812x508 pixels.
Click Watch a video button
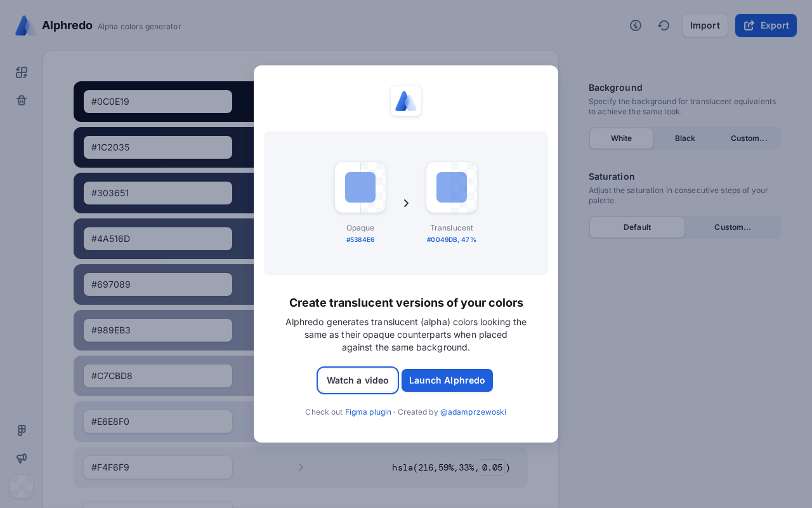pyautogui.click(x=358, y=380)
